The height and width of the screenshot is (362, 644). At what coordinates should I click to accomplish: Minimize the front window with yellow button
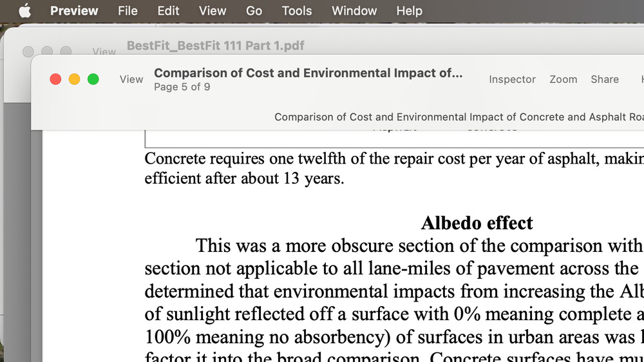coord(74,79)
